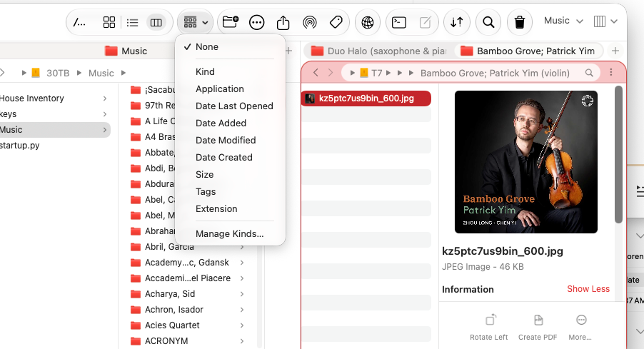Open the panel layout dropdown

(606, 21)
